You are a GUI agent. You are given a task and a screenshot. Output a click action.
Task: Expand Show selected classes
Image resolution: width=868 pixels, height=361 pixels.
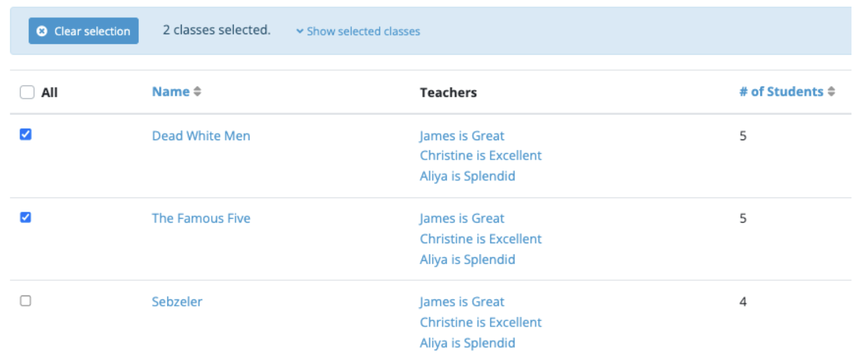[363, 32]
